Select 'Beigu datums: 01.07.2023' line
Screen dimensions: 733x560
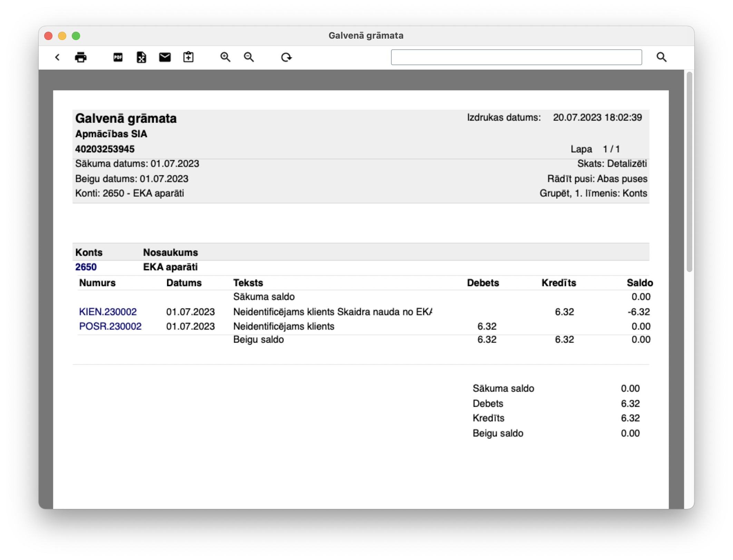132,179
